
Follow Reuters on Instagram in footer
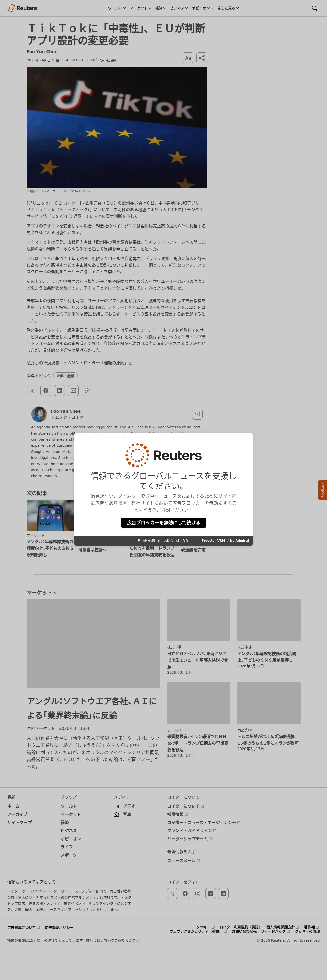point(198,893)
